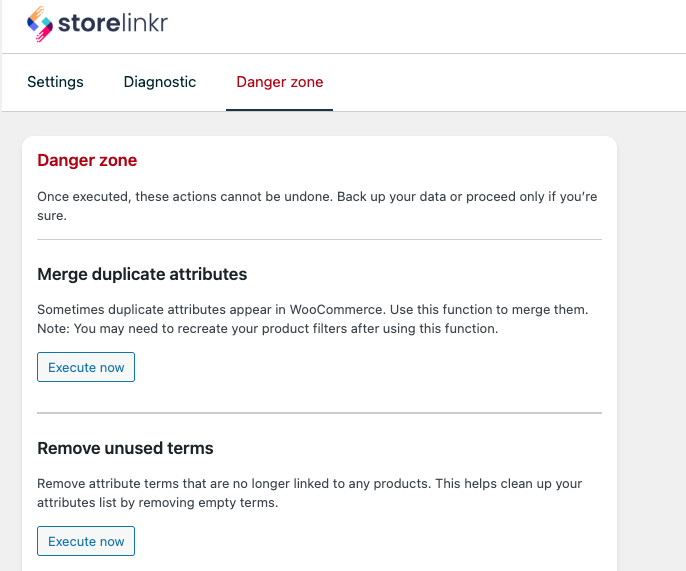Click the red Danger zone card heading
The image size is (686, 571).
(87, 160)
